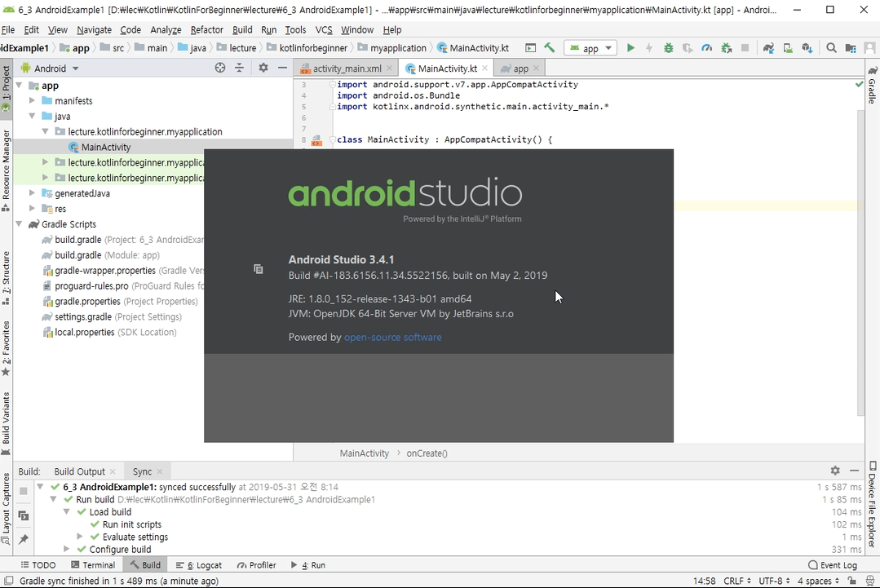The height and width of the screenshot is (588, 880).
Task: Open Build panel gear settings
Action: point(835,471)
